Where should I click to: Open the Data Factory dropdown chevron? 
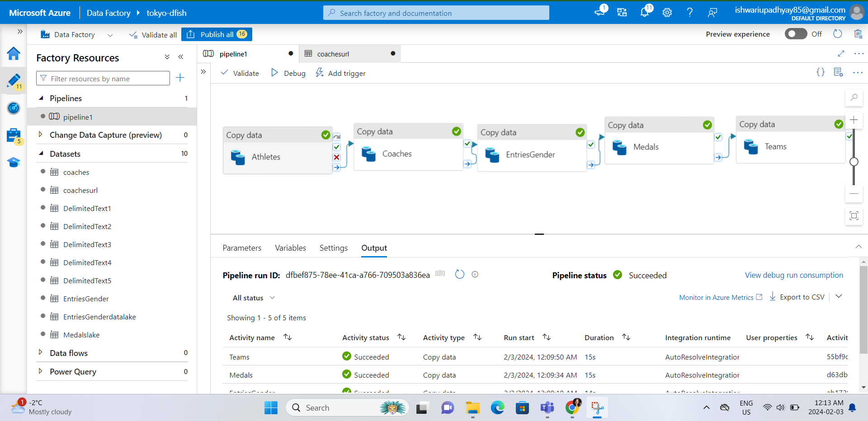point(110,35)
